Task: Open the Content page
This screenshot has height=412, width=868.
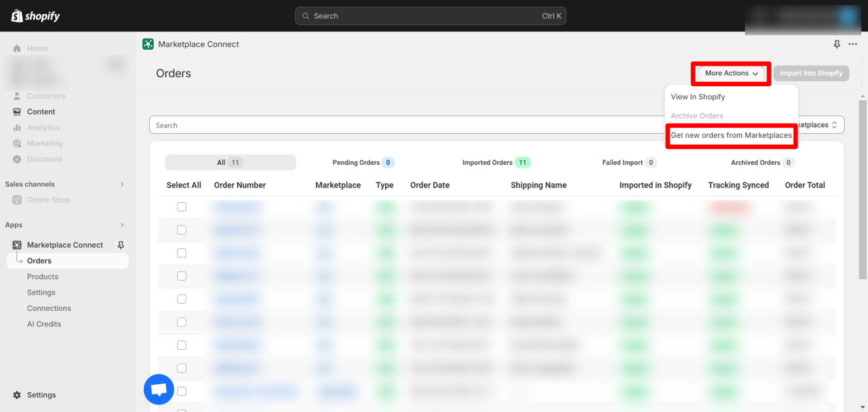Action: tap(41, 112)
